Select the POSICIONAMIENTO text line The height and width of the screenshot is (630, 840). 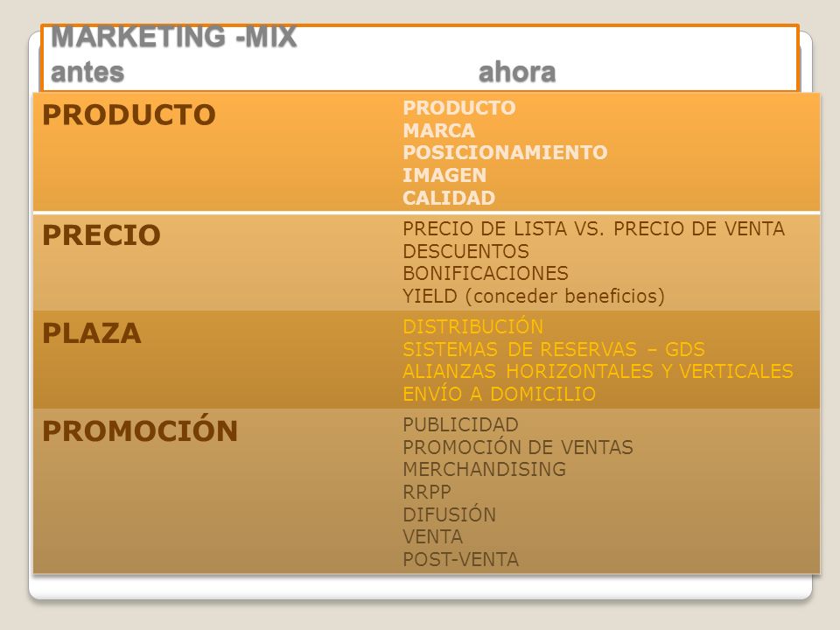[505, 152]
